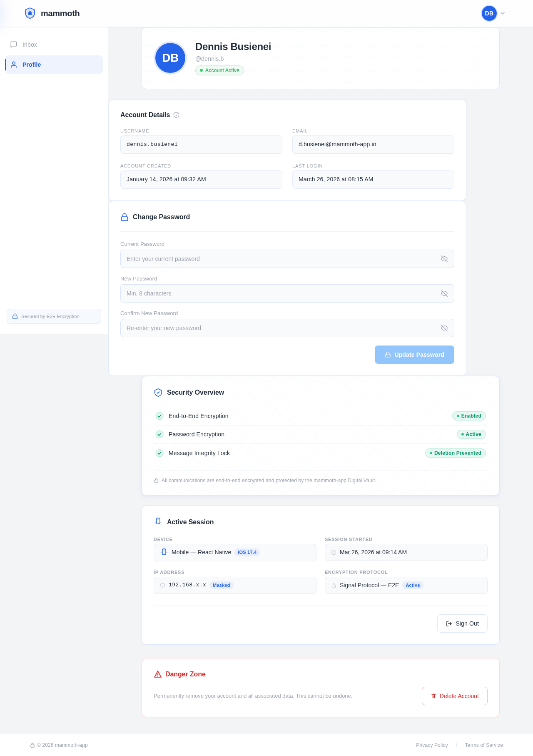Focus the Current Password input field
533x756 pixels.
click(x=287, y=259)
